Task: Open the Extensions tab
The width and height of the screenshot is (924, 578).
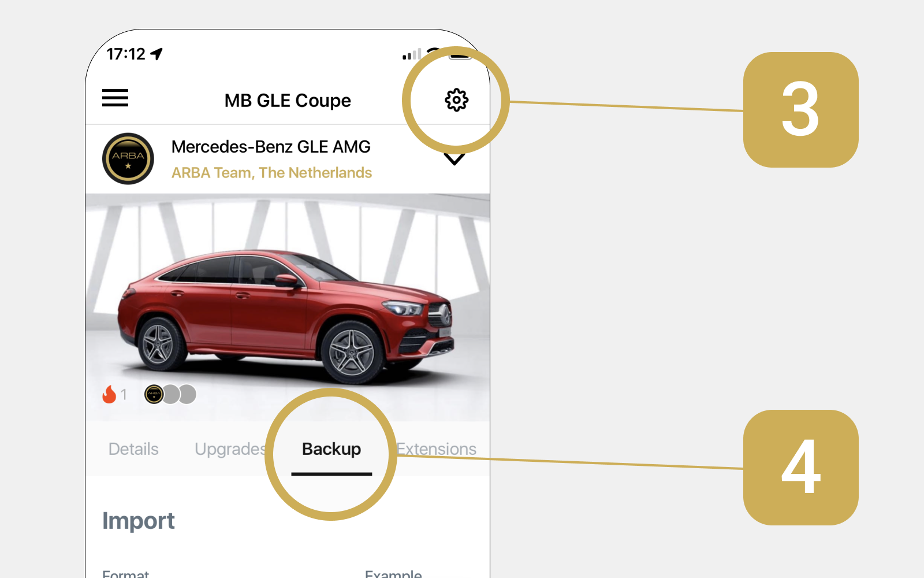Action: 437,449
